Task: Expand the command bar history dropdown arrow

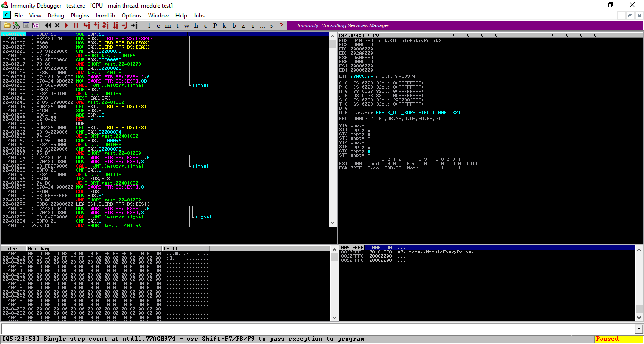Action: pos(639,329)
